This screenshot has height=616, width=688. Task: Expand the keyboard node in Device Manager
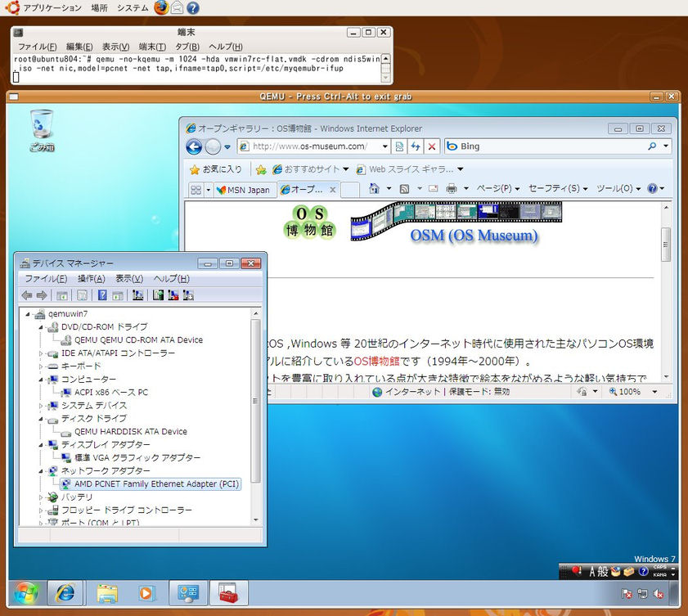pyautogui.click(x=40, y=366)
